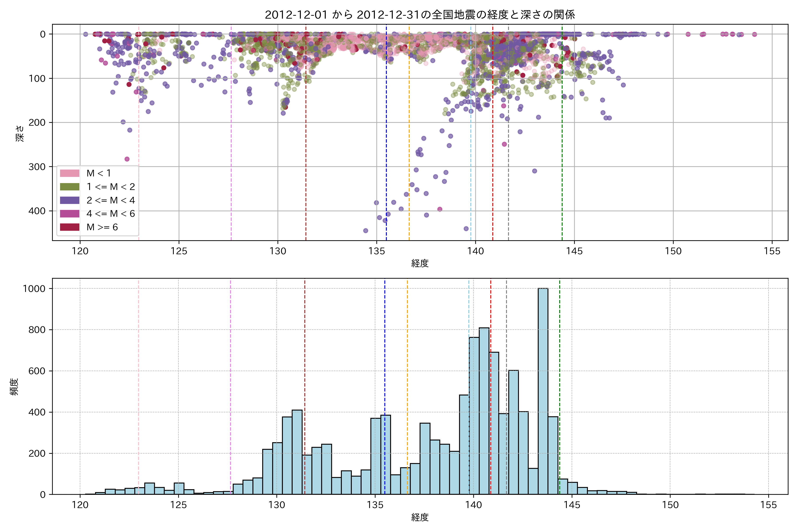This screenshot has width=798, height=532.
Task: Click the 1000 tick label on frequency axis
Action: click(x=34, y=289)
